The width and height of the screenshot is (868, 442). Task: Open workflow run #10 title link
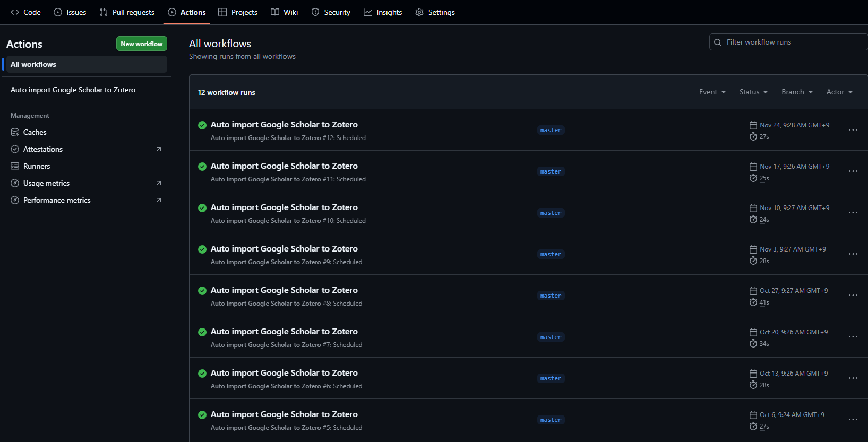tap(284, 207)
